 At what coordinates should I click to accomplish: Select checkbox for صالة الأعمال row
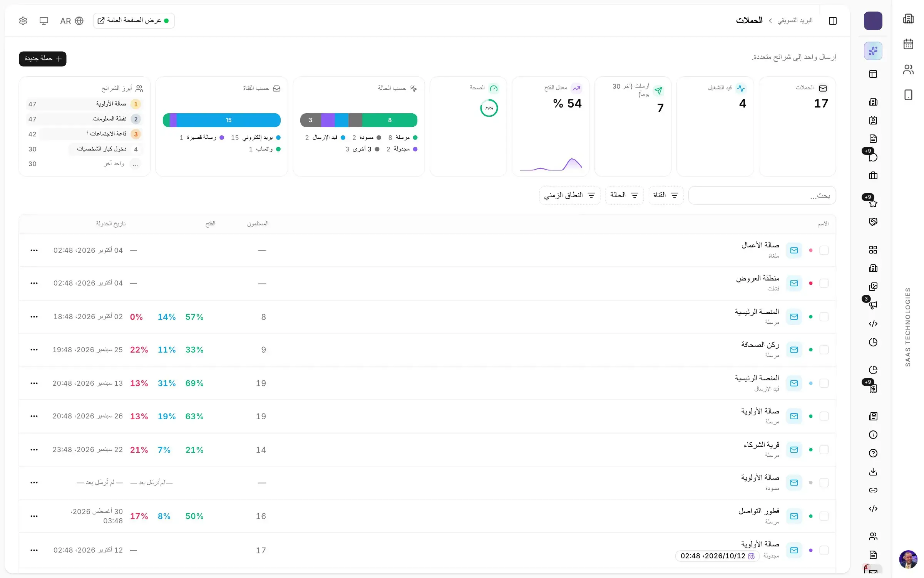pyautogui.click(x=824, y=250)
